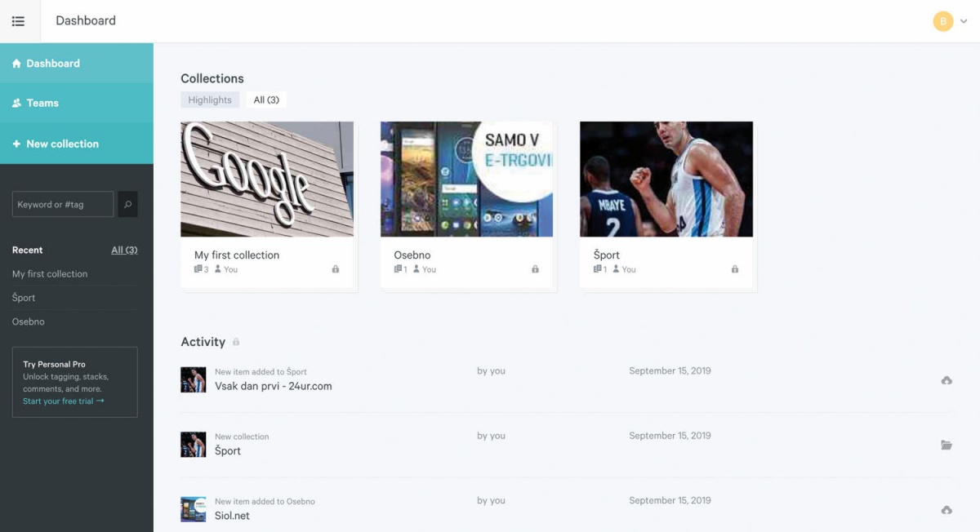Image resolution: width=980 pixels, height=532 pixels.
Task: Open the Google thumbnail of My first collection
Action: coord(267,180)
